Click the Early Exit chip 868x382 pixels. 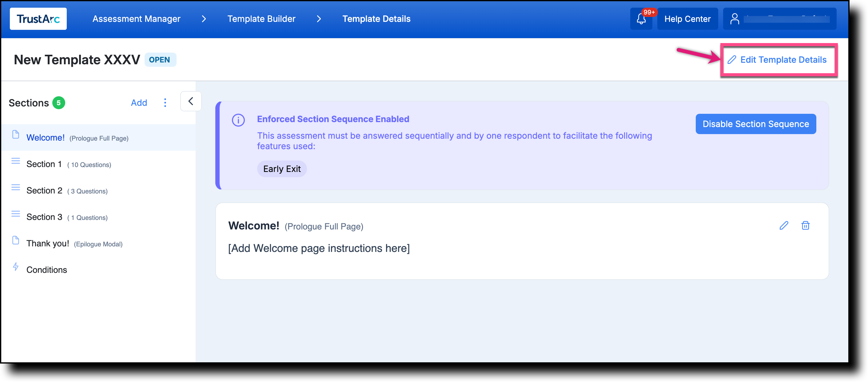[x=282, y=169]
